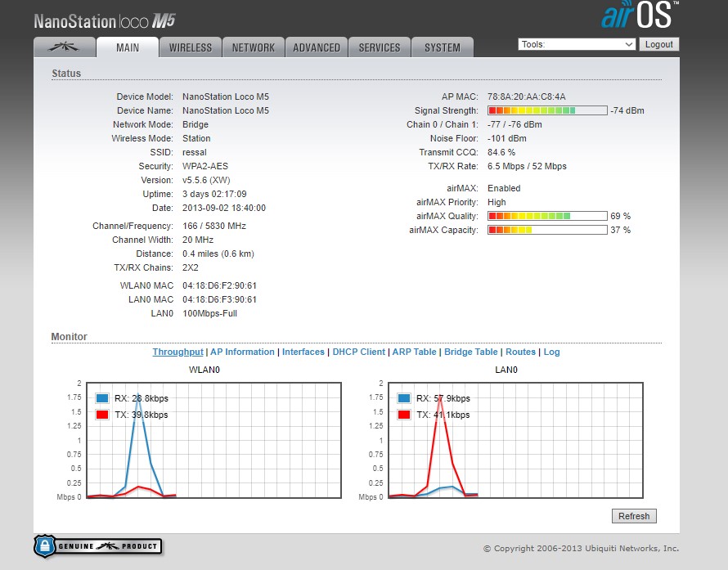The height and width of the screenshot is (570, 728).
Task: Click the Logout button
Action: [x=658, y=44]
